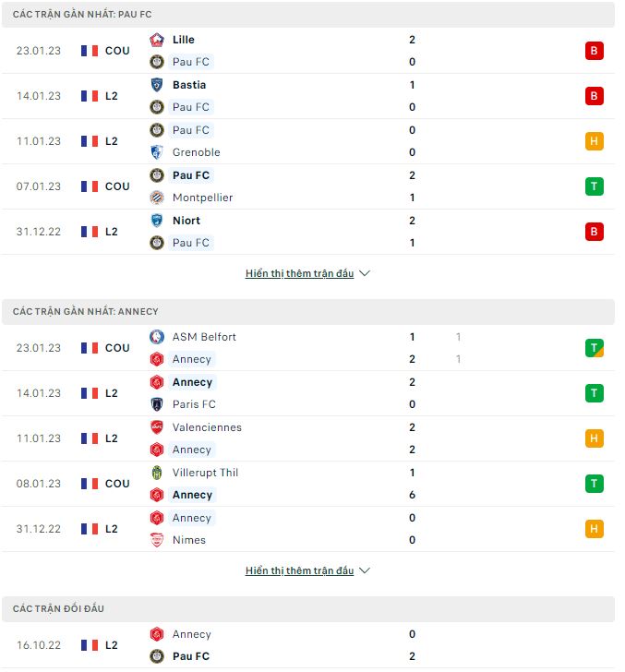
Task: Click the Bastia team logo
Action: (157, 85)
